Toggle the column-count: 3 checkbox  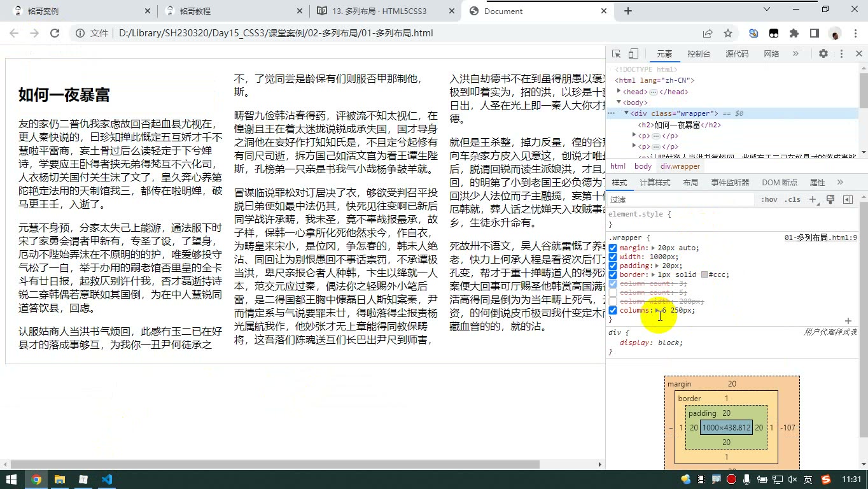(x=613, y=284)
